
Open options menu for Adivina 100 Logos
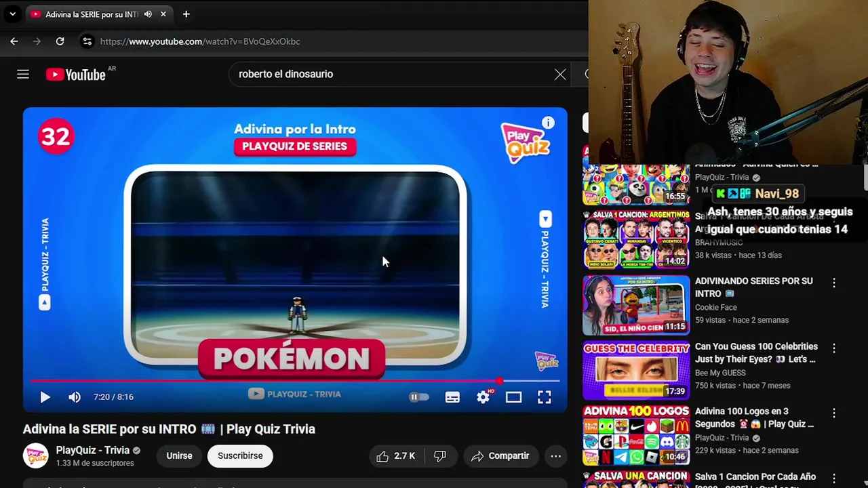834,413
